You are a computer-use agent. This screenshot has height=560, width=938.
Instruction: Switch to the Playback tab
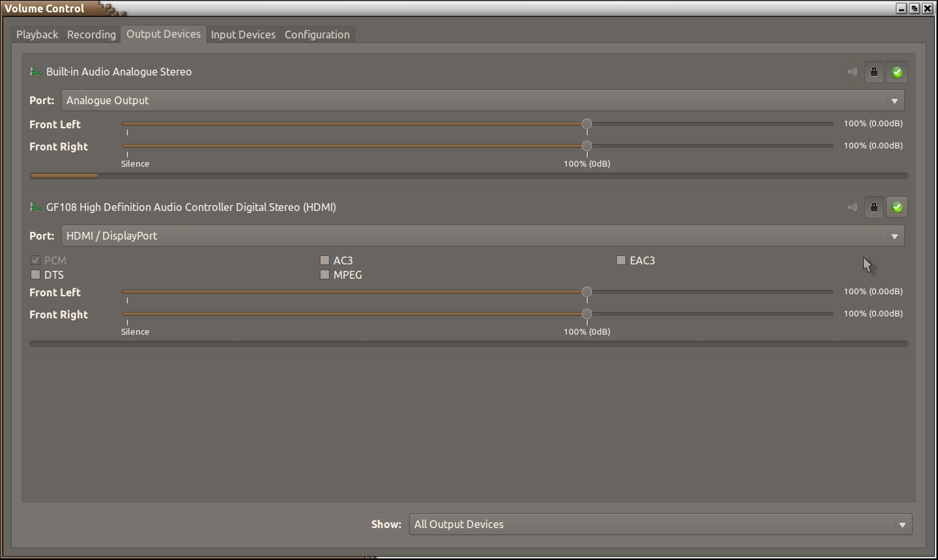tap(37, 35)
